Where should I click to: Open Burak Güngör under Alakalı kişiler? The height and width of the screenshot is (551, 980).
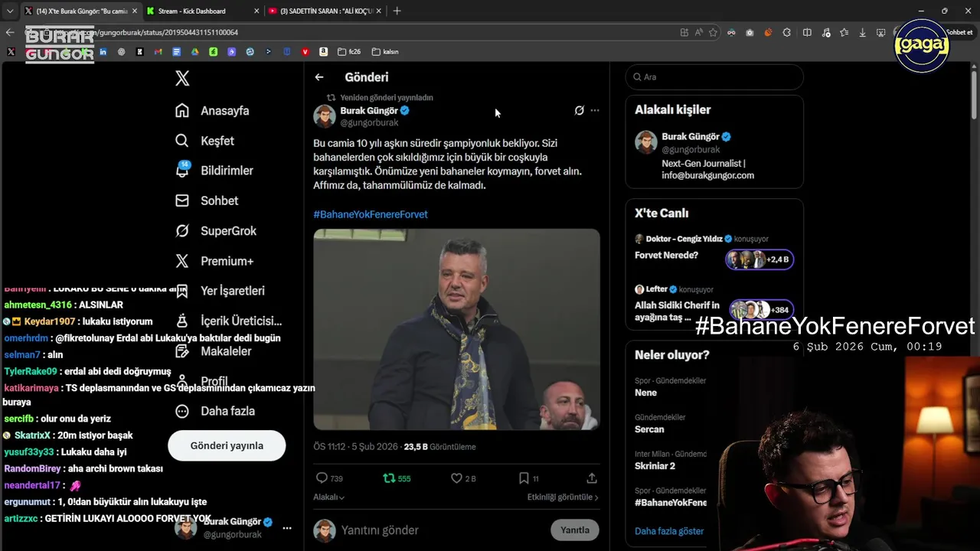(714, 155)
